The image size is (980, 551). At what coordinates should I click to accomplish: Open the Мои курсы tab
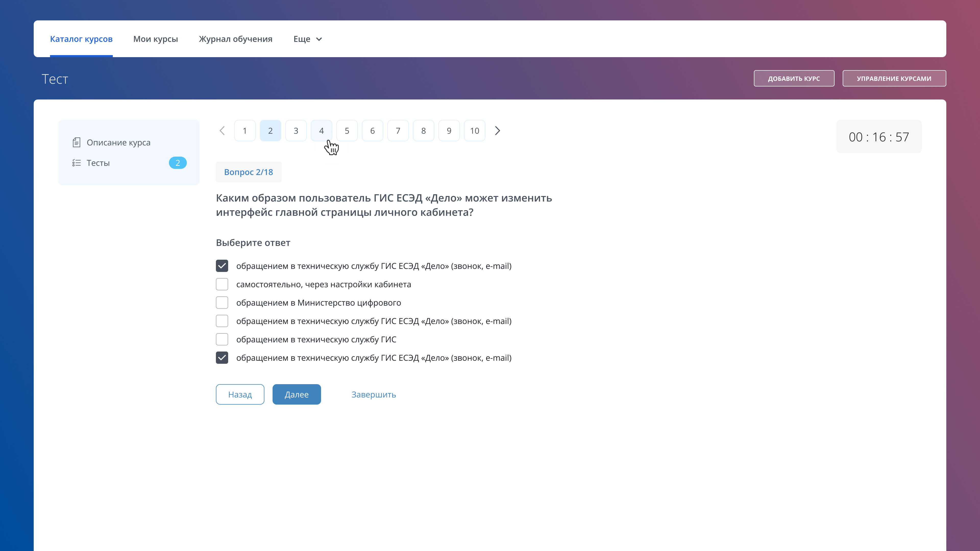click(x=155, y=39)
